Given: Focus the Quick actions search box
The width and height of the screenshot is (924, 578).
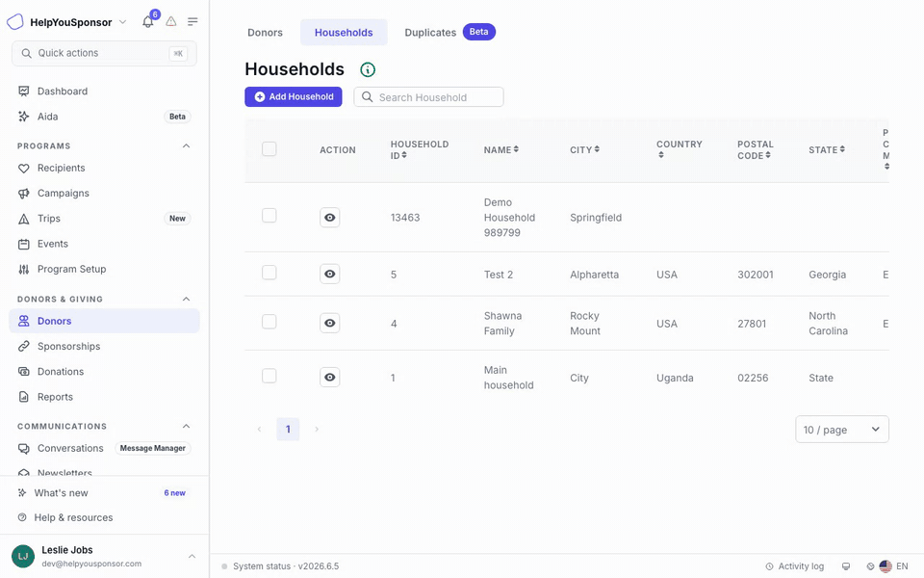Looking at the screenshot, I should pos(104,53).
